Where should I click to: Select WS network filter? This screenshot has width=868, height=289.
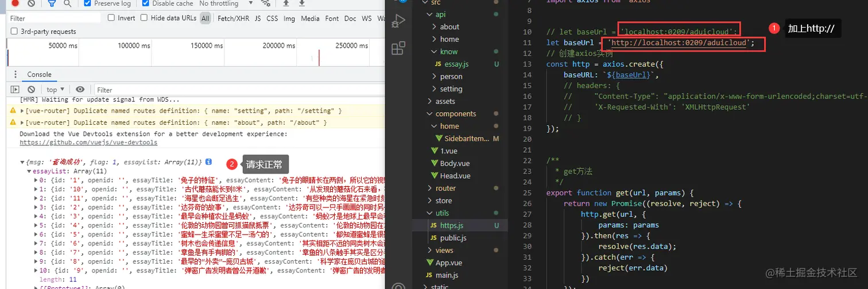366,18
